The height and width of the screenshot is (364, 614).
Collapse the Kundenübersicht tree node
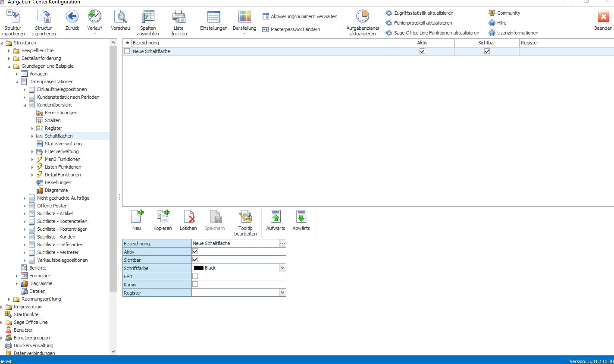point(25,105)
